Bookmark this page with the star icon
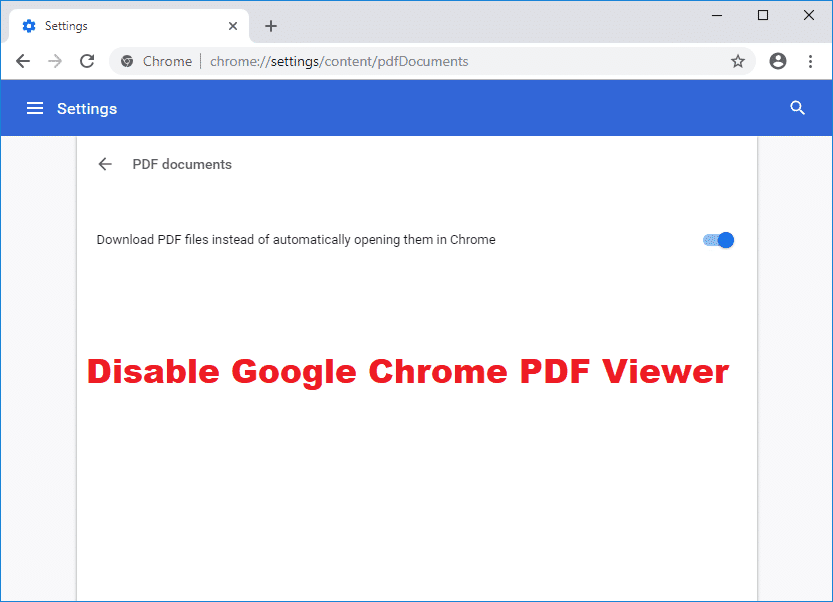The width and height of the screenshot is (833, 602). (738, 61)
